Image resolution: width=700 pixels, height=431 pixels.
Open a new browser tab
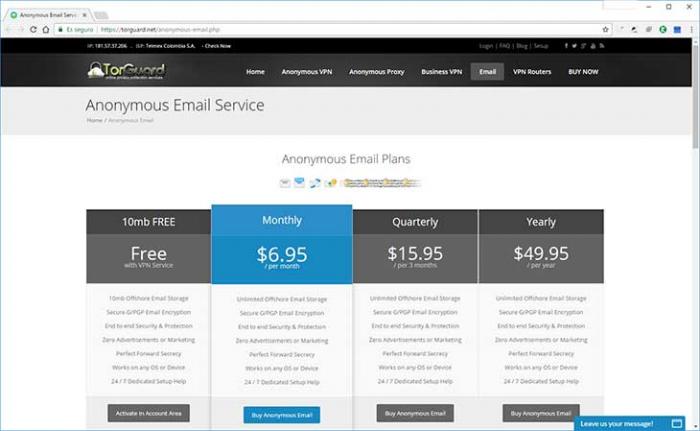click(101, 16)
